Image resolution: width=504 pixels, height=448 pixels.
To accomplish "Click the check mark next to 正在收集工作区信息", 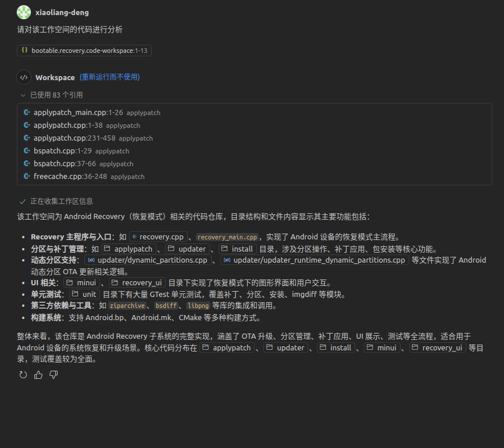I will tap(23, 202).
